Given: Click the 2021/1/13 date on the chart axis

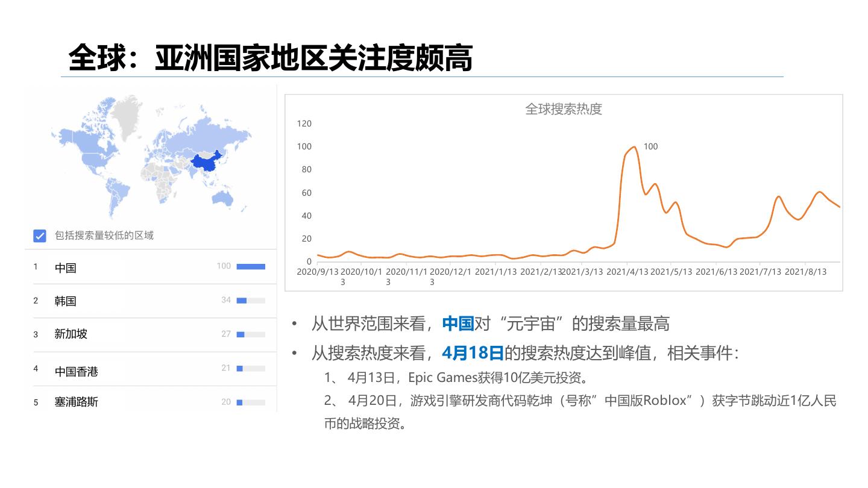Looking at the screenshot, I should [x=496, y=272].
